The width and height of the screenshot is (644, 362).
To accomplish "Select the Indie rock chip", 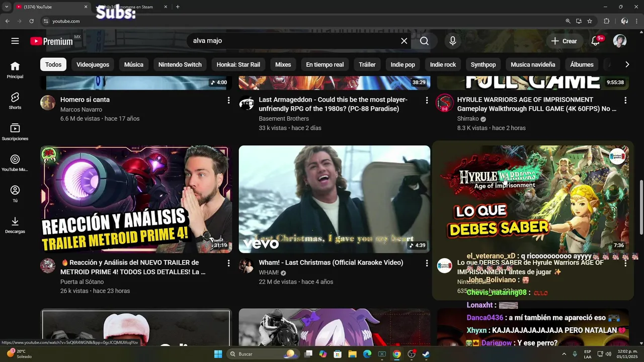I will pos(443,64).
